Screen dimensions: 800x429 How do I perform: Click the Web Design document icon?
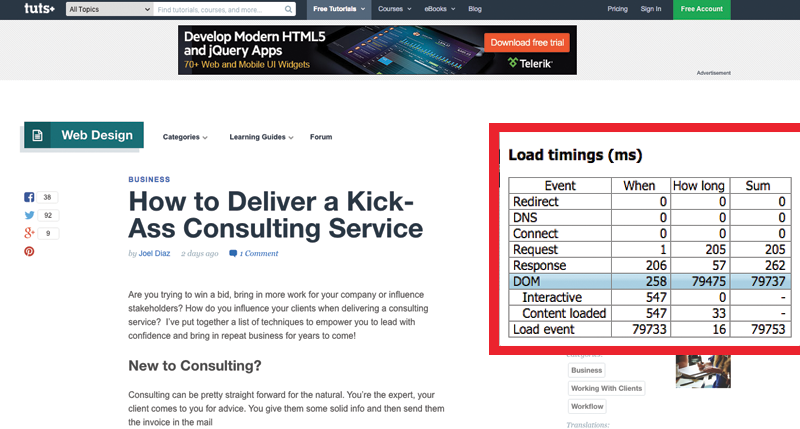click(37, 135)
